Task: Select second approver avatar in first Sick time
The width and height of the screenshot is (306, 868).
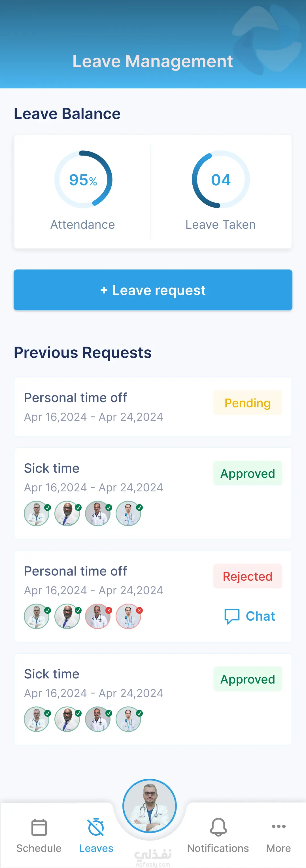Action: (67, 513)
